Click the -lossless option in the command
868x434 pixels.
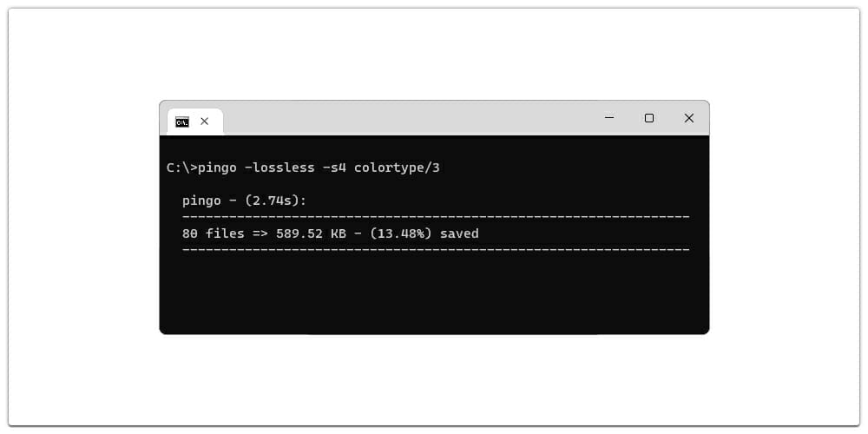[279, 168]
